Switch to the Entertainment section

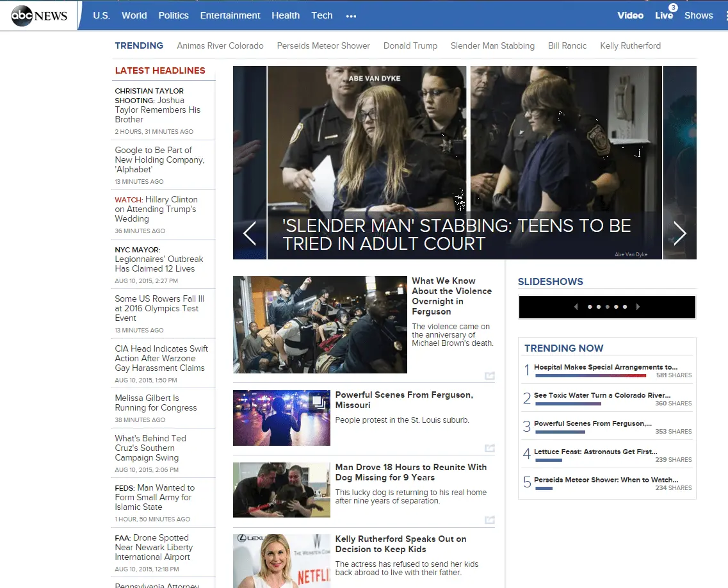click(230, 15)
